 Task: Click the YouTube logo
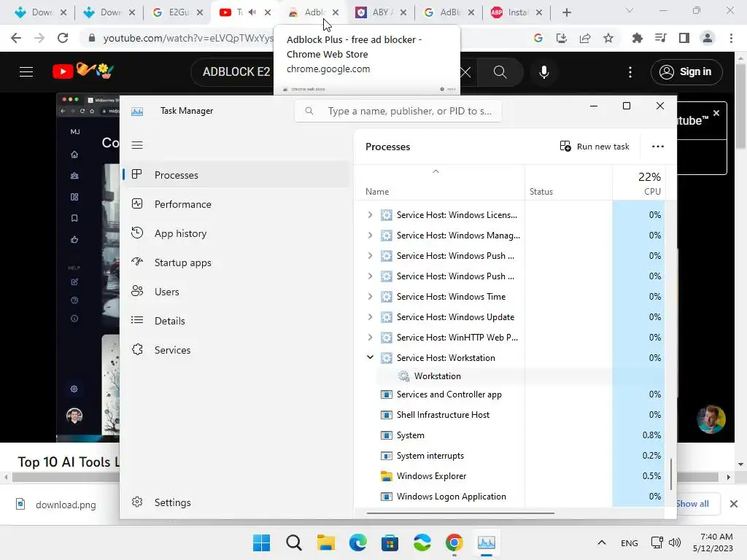83,71
